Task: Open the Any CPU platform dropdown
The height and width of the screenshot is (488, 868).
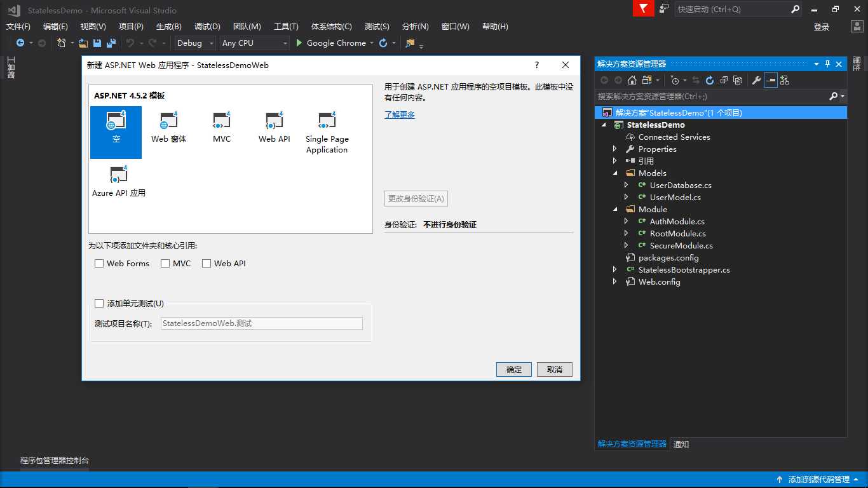Action: (x=254, y=43)
